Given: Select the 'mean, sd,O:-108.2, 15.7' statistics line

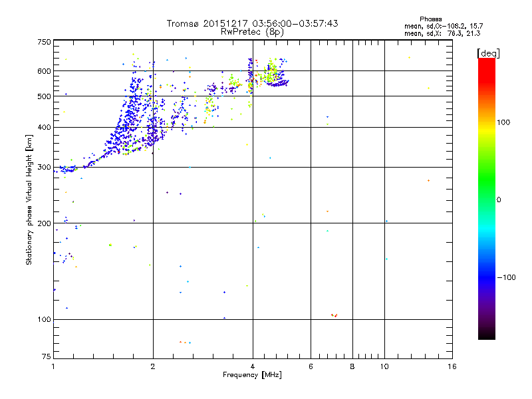Looking at the screenshot, I should point(444,26).
